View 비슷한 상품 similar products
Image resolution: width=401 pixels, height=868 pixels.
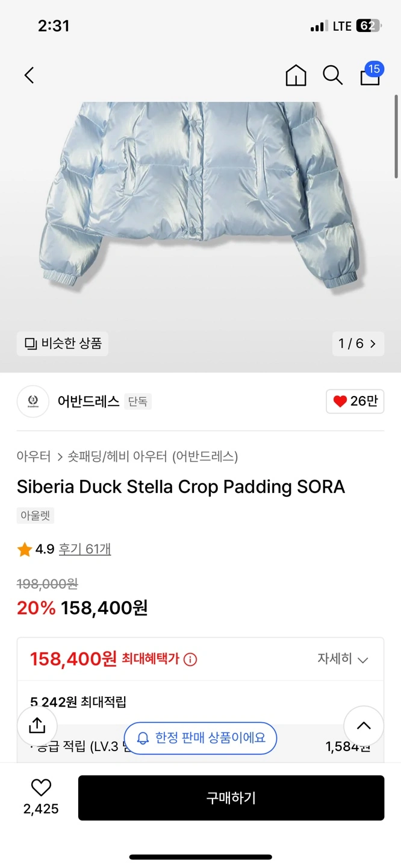click(63, 344)
